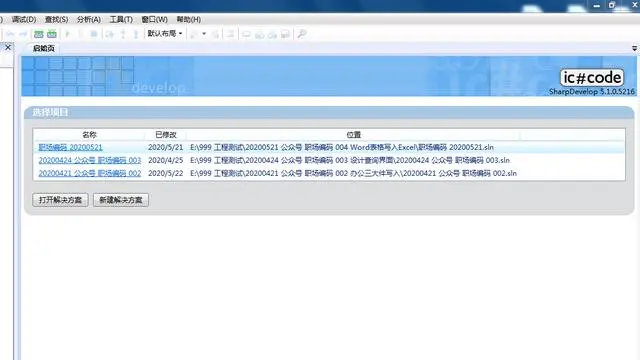Viewport: 640px width, 360px height.
Task: Click the Step out debugger icon
Action: (136, 34)
